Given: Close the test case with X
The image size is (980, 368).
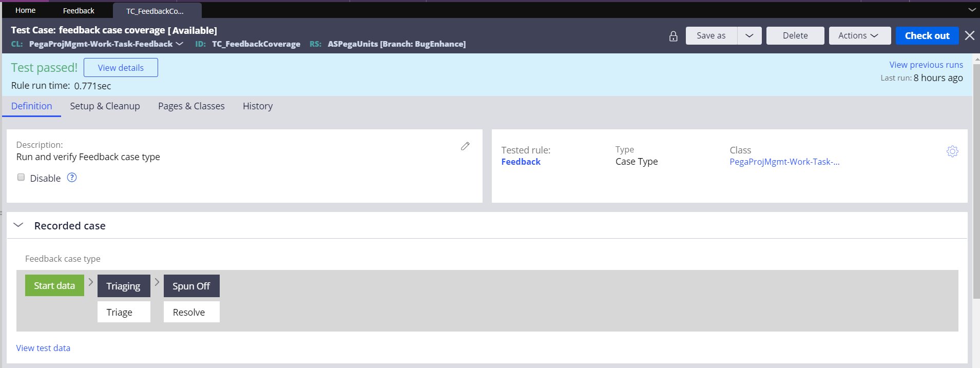Looking at the screenshot, I should click(970, 35).
